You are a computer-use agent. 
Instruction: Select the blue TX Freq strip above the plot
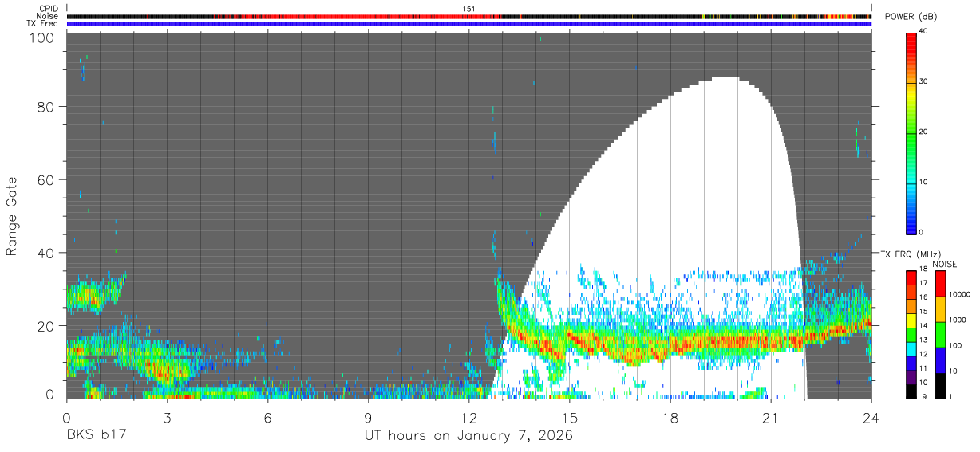469,23
